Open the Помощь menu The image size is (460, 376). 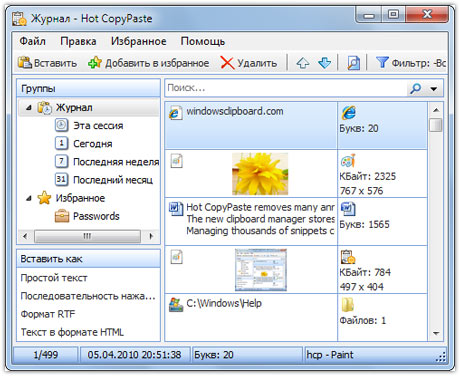203,41
